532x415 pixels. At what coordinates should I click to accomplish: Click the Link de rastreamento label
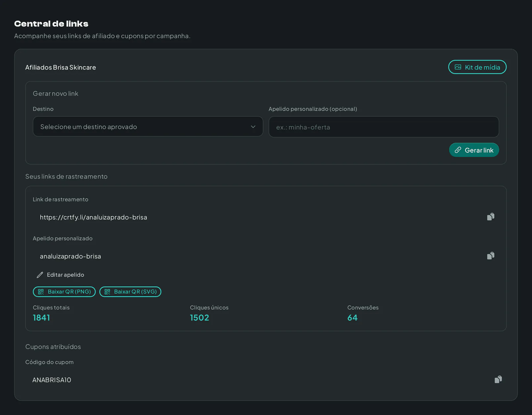point(61,200)
